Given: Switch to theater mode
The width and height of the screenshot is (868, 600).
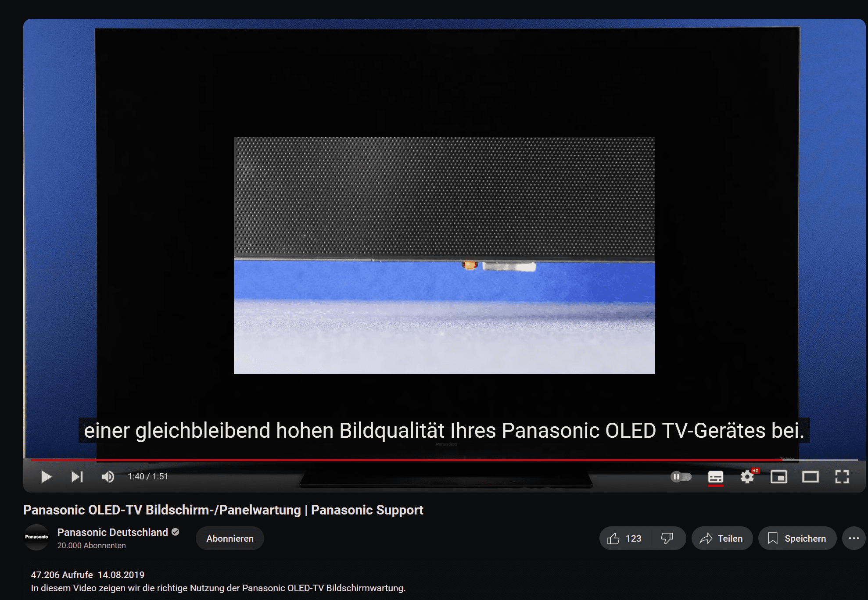Looking at the screenshot, I should [x=811, y=477].
